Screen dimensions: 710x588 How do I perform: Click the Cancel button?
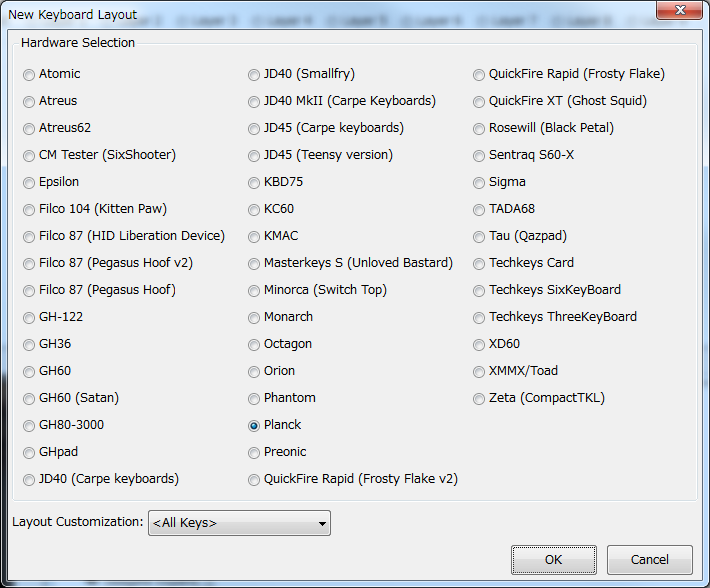pos(650,560)
